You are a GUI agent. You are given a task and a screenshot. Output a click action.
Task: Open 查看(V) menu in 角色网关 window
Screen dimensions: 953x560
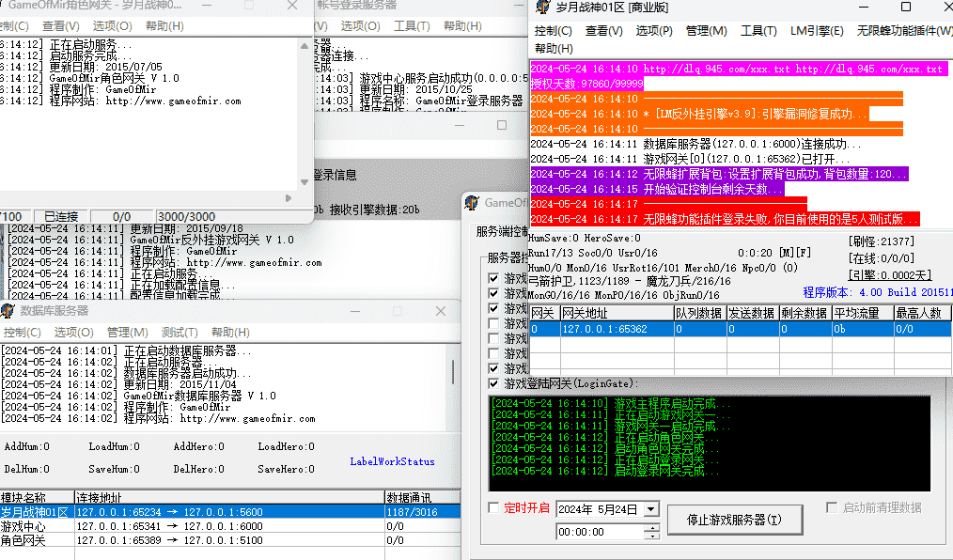coord(61,26)
